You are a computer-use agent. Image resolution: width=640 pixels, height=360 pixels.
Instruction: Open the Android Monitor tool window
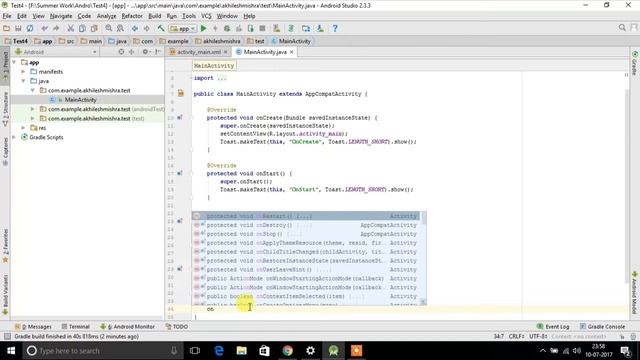[127, 327]
